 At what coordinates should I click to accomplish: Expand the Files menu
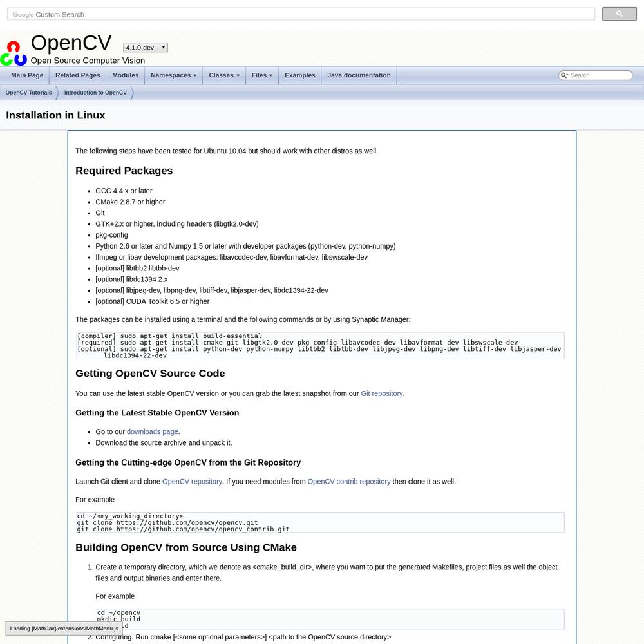coord(262,75)
